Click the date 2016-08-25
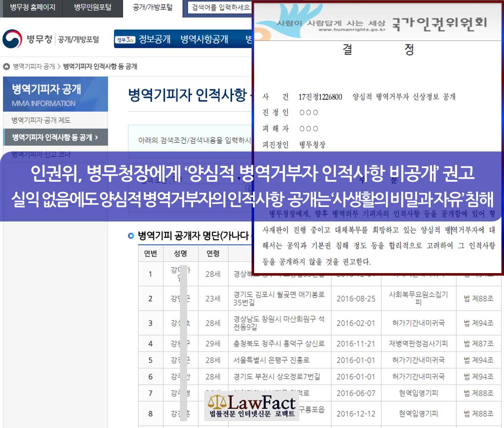Viewport: 504px width, 428px height. [x=356, y=299]
